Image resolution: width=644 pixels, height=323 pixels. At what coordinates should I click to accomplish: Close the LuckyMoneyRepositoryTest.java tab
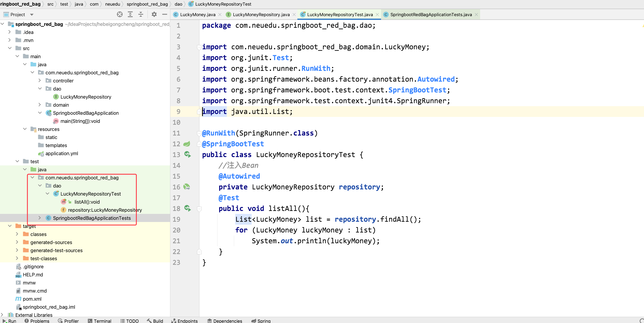[377, 15]
